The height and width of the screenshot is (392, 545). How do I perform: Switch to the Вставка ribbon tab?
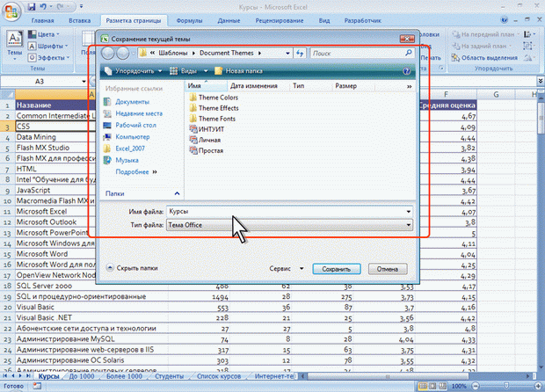[80, 20]
